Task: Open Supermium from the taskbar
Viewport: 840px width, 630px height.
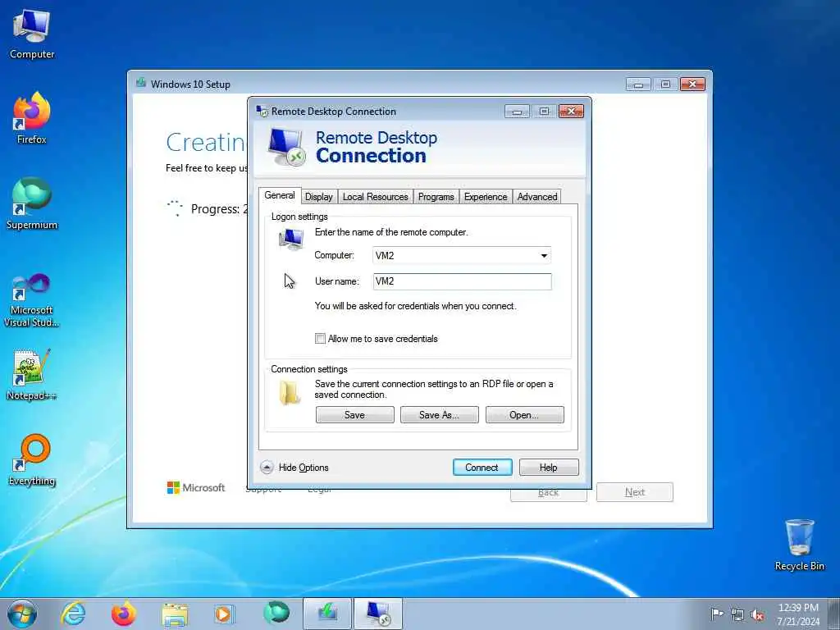Action: click(x=276, y=613)
